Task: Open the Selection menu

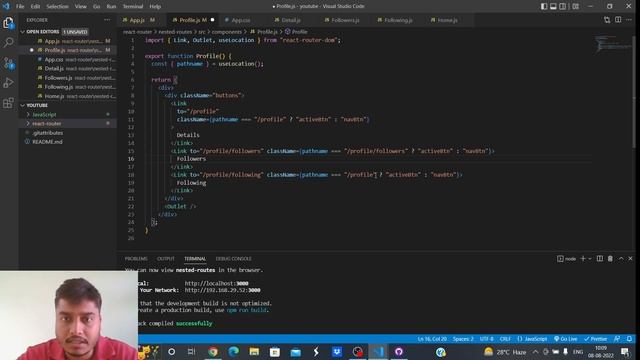Action: pos(57,7)
